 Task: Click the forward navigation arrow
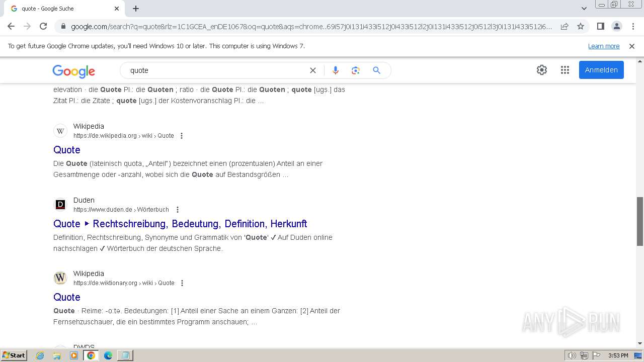point(27,26)
